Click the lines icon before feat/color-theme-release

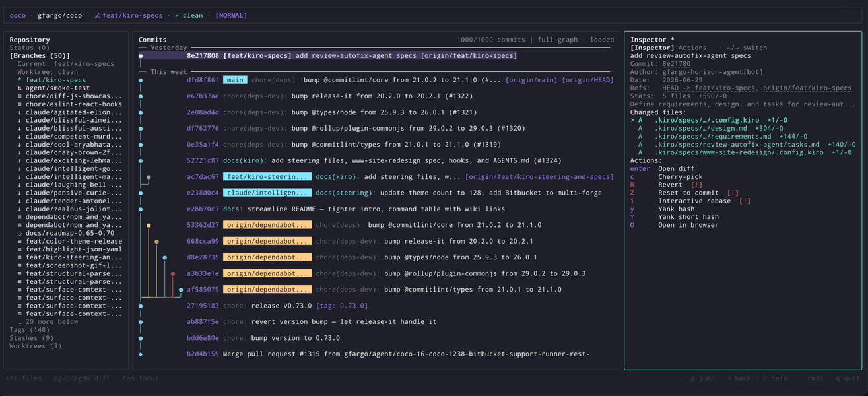(19, 241)
